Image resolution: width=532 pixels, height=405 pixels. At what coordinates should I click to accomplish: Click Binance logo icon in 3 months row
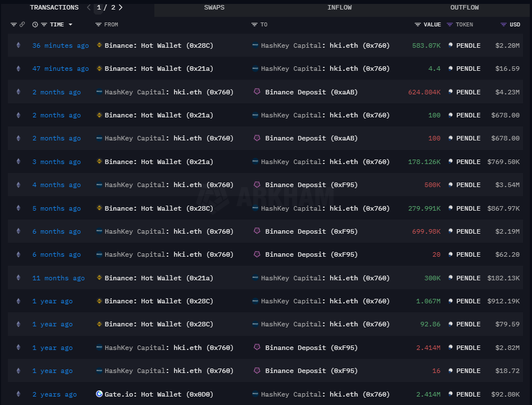(99, 161)
